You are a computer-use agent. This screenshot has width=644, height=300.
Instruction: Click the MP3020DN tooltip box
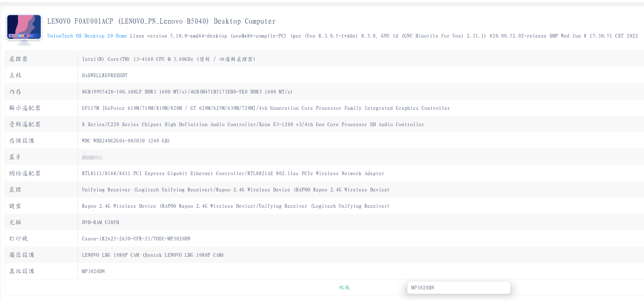[459, 287]
